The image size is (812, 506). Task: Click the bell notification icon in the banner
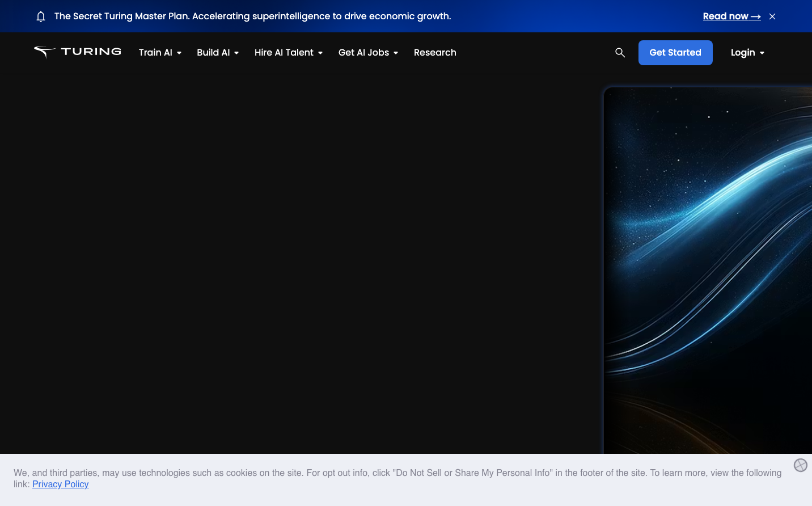pyautogui.click(x=41, y=16)
